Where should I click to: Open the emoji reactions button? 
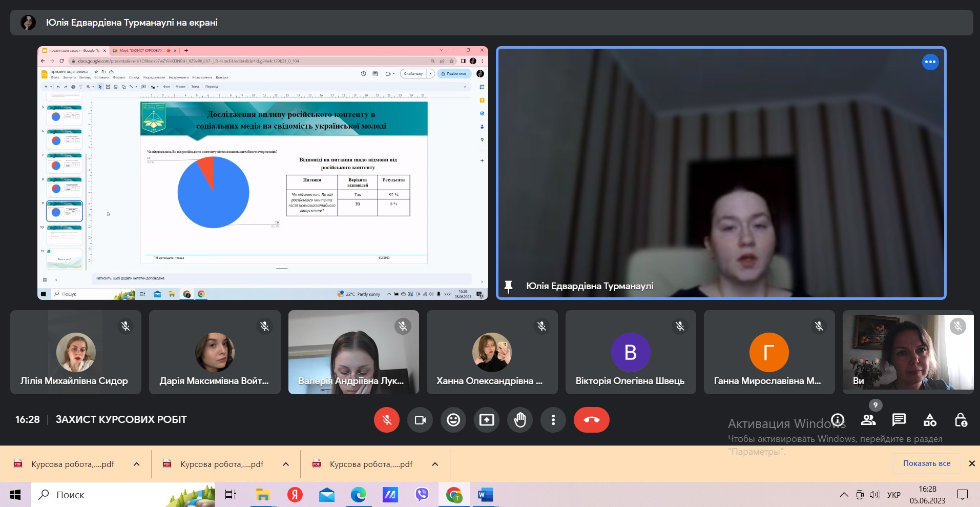pyautogui.click(x=453, y=420)
